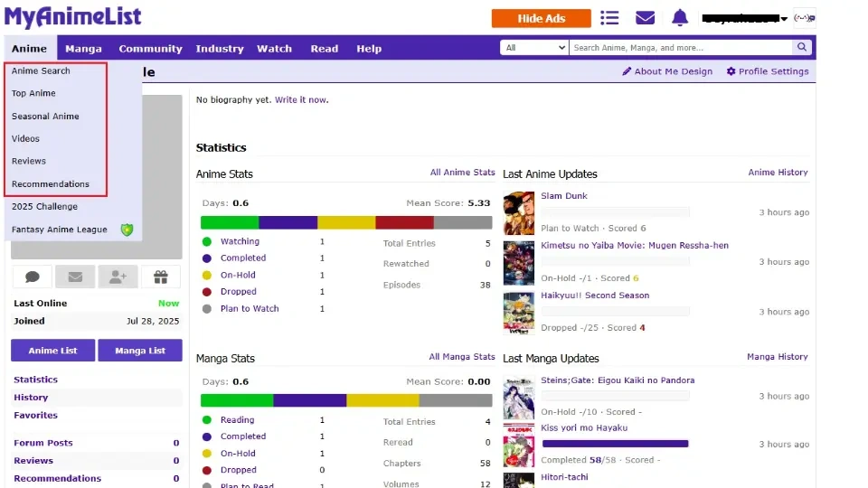Expand the All search category dropdown

tap(534, 48)
